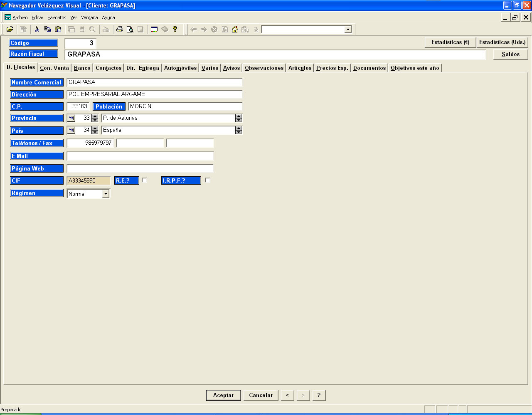
Task: Switch to the Precios Esp. tab
Action: tap(332, 68)
